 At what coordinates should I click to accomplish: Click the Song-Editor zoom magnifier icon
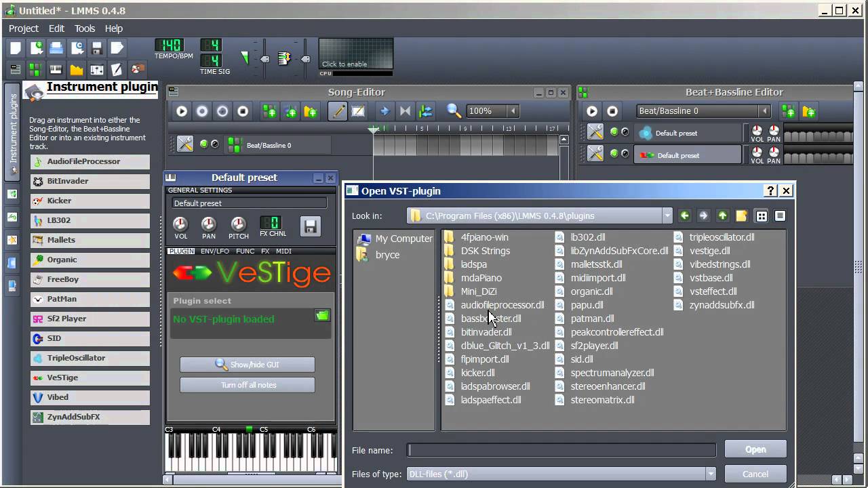[x=454, y=111]
